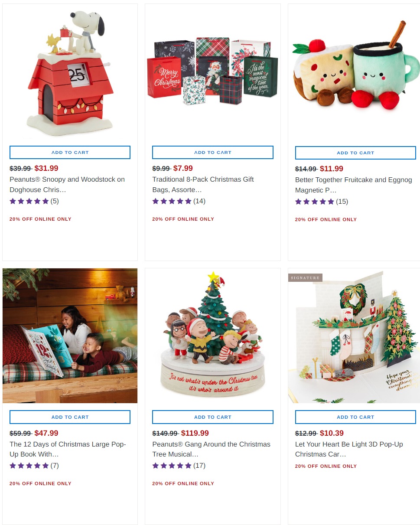Add Fruitcake and Eggnog plush to cart
Screen dimensions: 420x525
pos(355,153)
